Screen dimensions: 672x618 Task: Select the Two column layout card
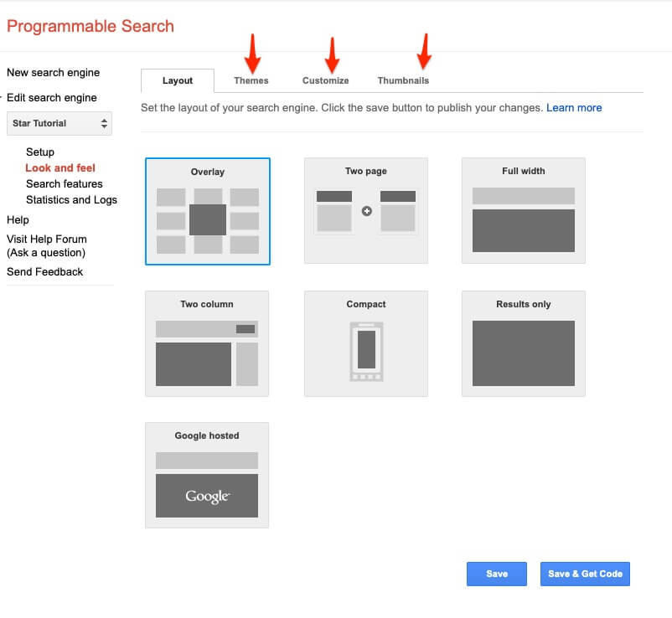click(207, 343)
